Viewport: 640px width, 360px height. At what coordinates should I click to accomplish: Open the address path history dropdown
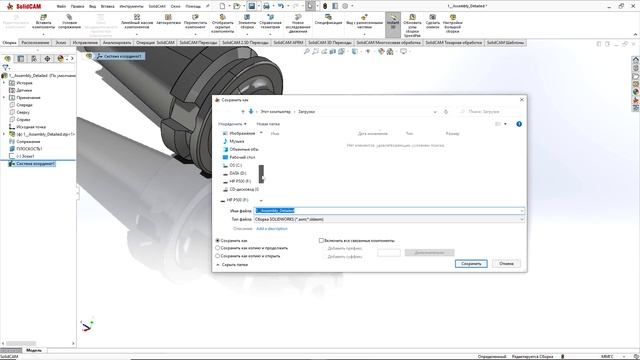tap(435, 111)
